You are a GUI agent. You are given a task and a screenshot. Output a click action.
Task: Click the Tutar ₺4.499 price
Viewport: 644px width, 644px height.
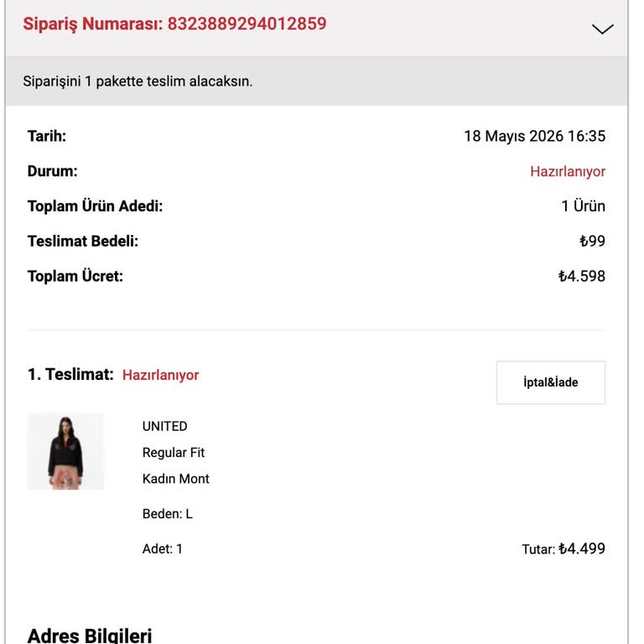563,548
